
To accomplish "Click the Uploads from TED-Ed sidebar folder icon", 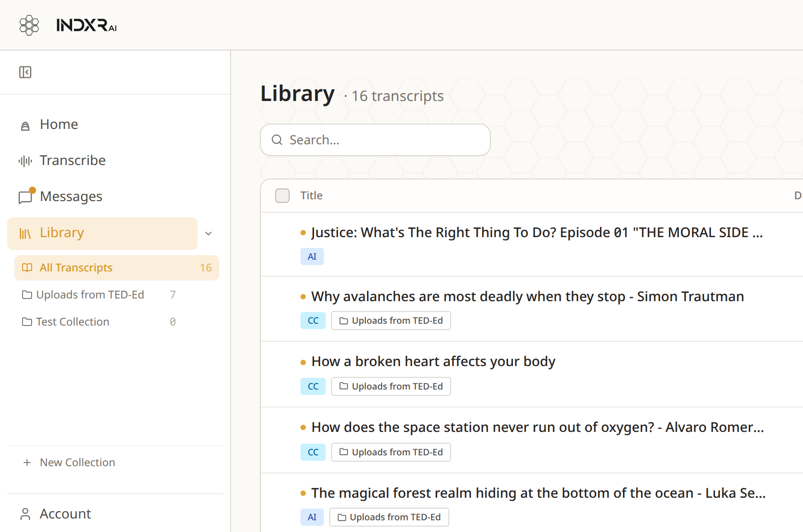I will coord(27,295).
